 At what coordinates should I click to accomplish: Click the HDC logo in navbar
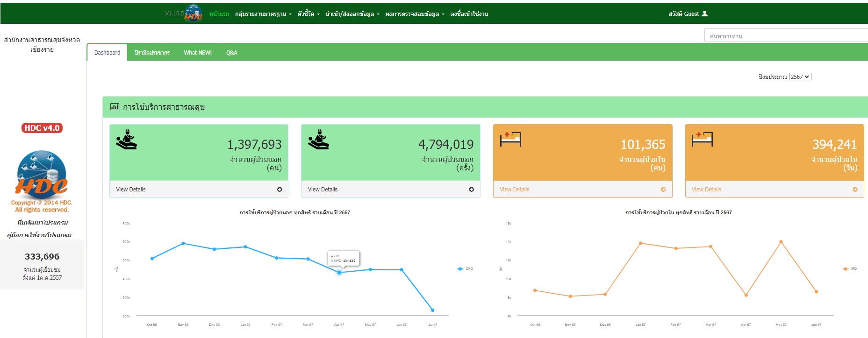tap(193, 13)
